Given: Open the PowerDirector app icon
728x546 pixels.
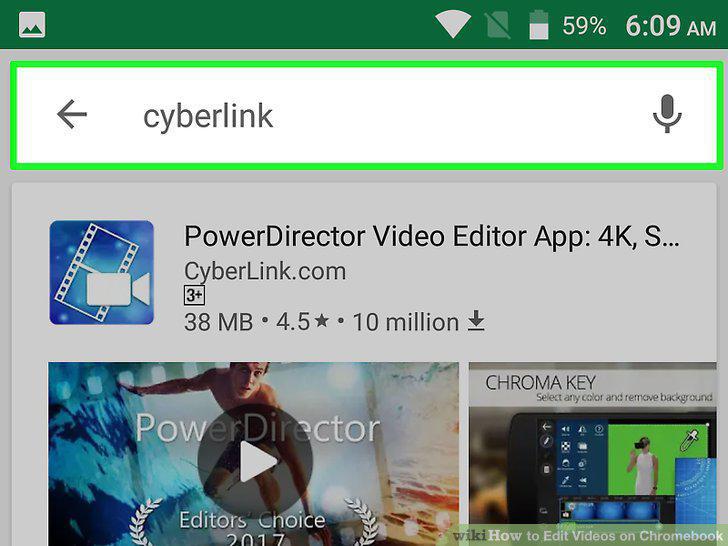Looking at the screenshot, I should 102,273.
